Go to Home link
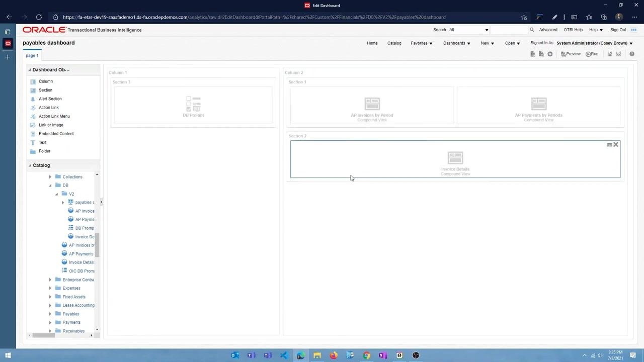 click(x=372, y=43)
